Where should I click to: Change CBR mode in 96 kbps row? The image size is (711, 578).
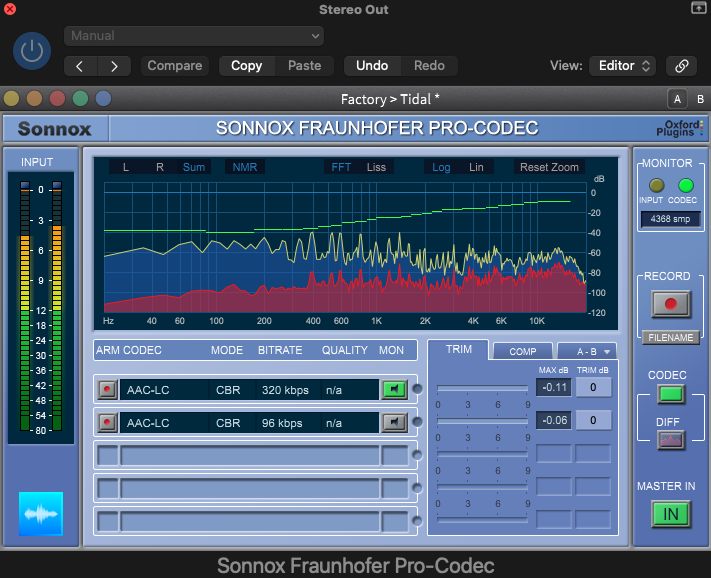click(232, 423)
